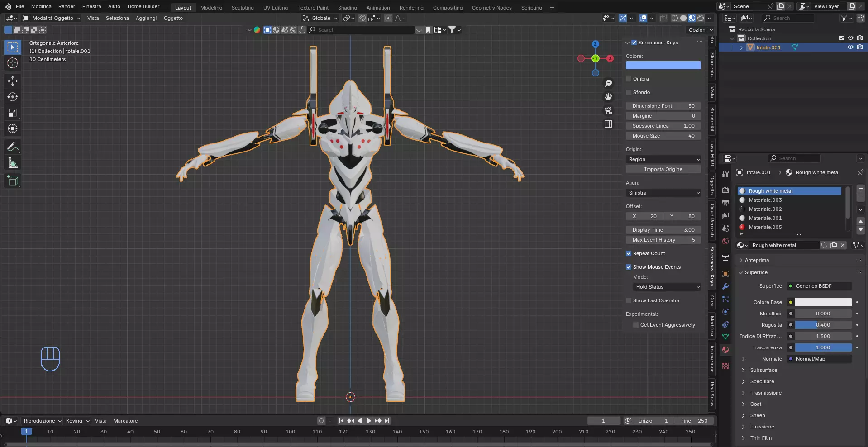The width and height of the screenshot is (868, 447).
Task: Select the Annotate pencil tool
Action: tap(13, 147)
